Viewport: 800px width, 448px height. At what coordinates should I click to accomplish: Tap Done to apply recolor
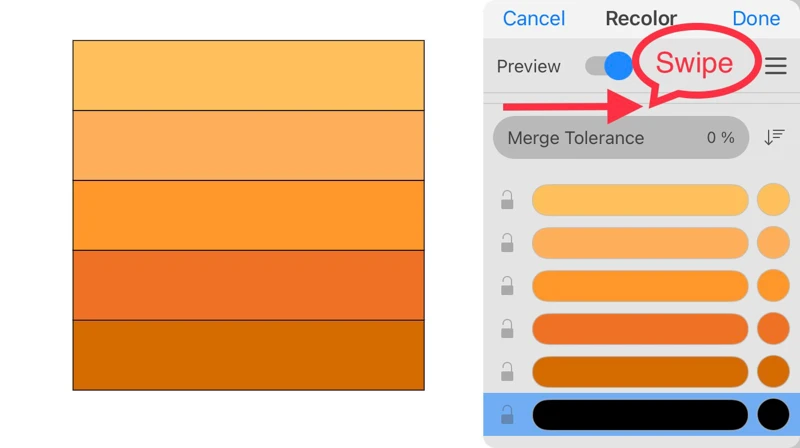point(756,18)
